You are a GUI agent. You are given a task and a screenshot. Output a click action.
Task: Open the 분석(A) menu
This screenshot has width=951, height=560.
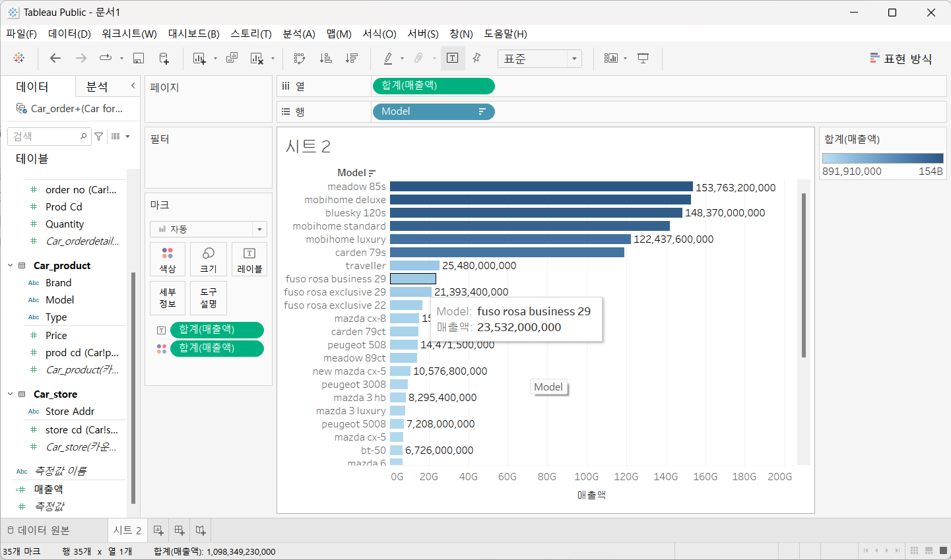click(x=299, y=34)
